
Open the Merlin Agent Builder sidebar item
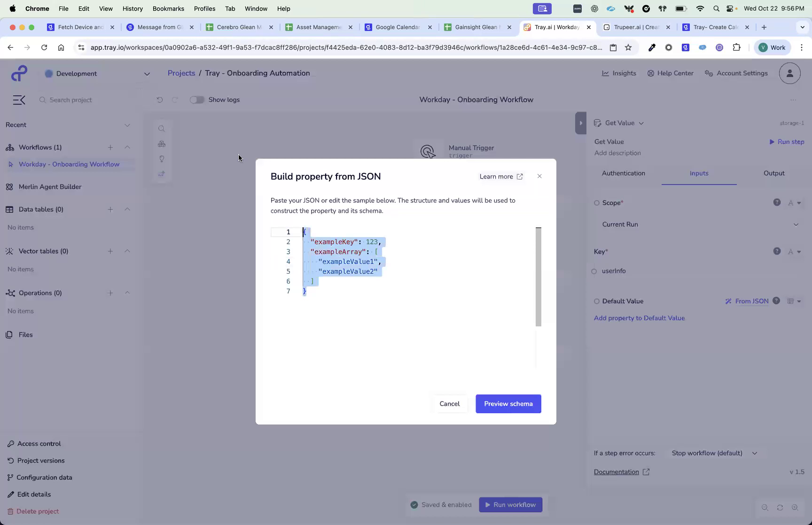[x=50, y=186]
